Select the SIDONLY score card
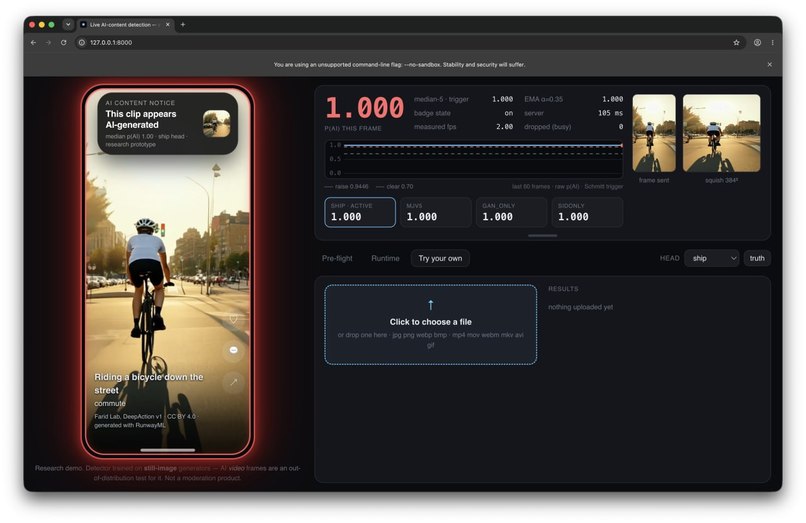Viewport: 806px width, 523px height. click(588, 212)
